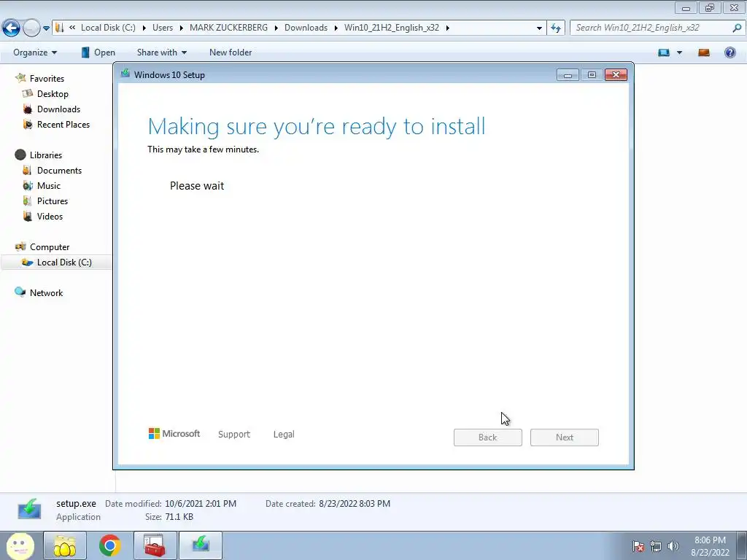Select Network in the navigation pane
Screen dimensions: 747x560
[46, 293]
